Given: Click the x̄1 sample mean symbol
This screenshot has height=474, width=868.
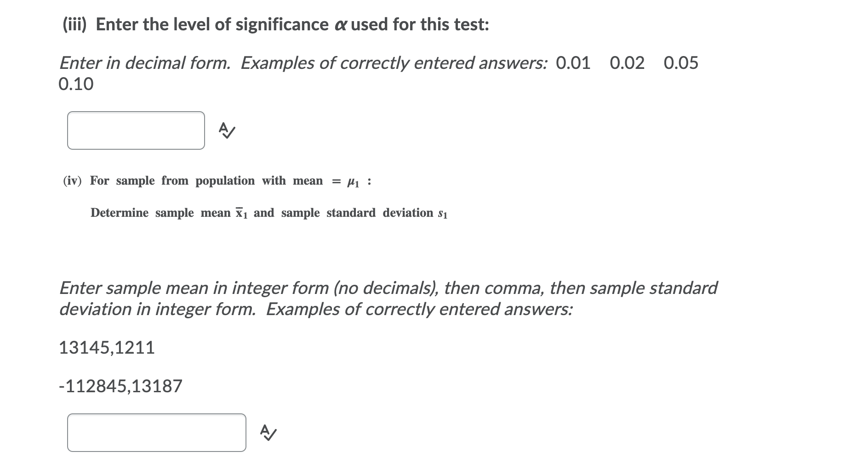Looking at the screenshot, I should 241,213.
